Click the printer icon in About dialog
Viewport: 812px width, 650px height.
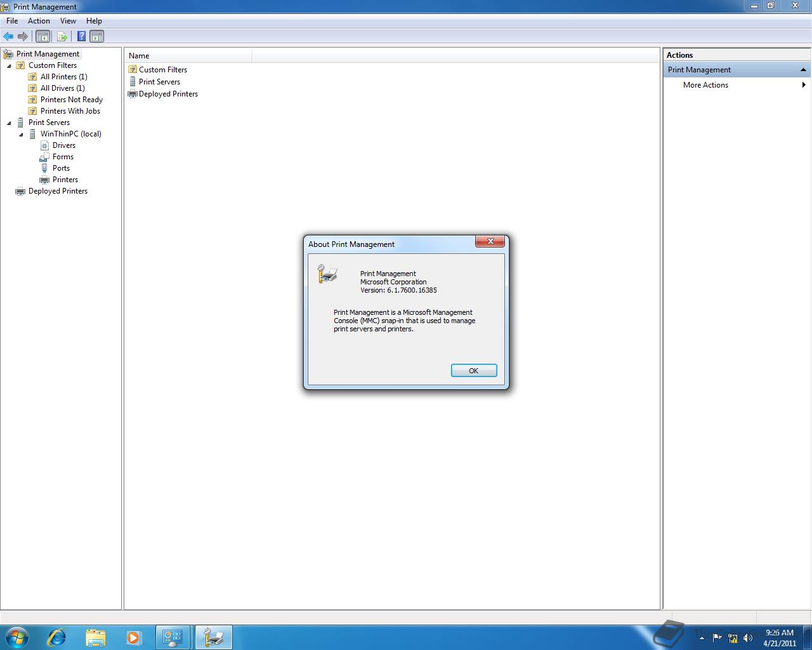coord(327,274)
